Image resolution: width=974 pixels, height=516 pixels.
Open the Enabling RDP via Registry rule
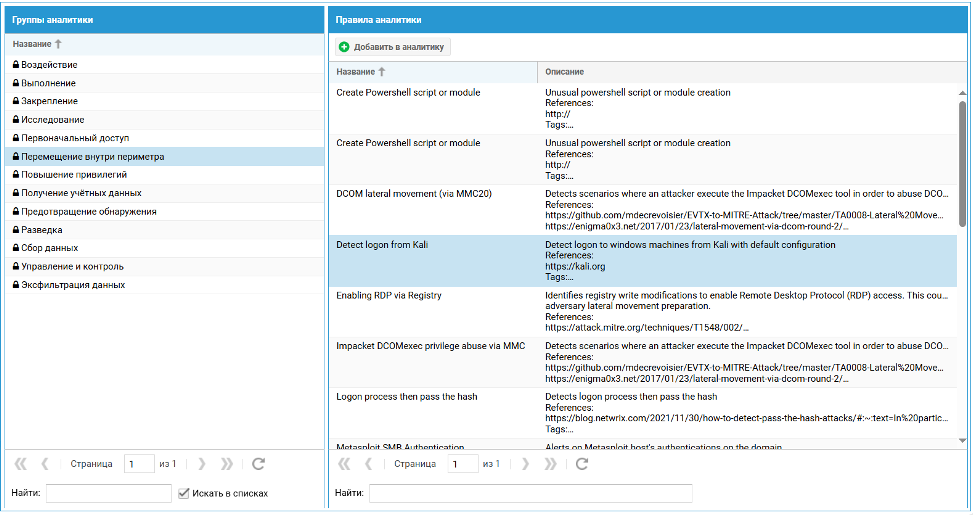[x=389, y=296]
